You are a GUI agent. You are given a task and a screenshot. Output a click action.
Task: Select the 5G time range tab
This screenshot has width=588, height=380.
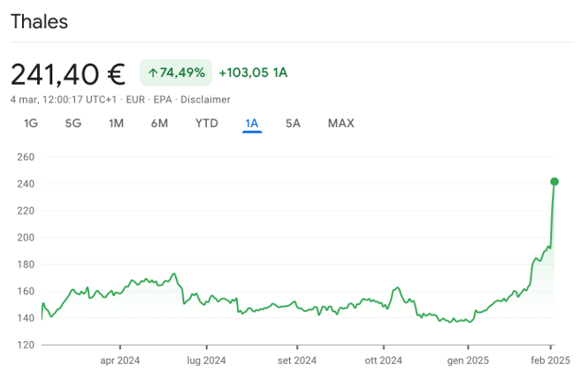[x=73, y=124]
